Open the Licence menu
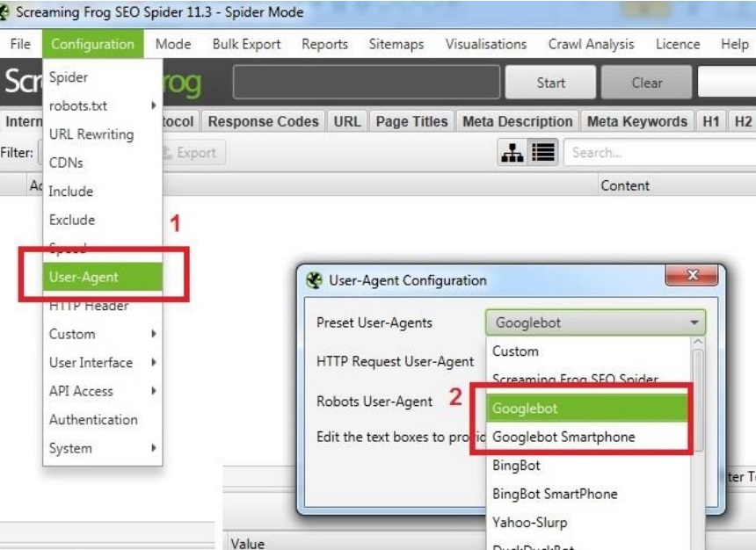The width and height of the screenshot is (756, 550). 678,44
